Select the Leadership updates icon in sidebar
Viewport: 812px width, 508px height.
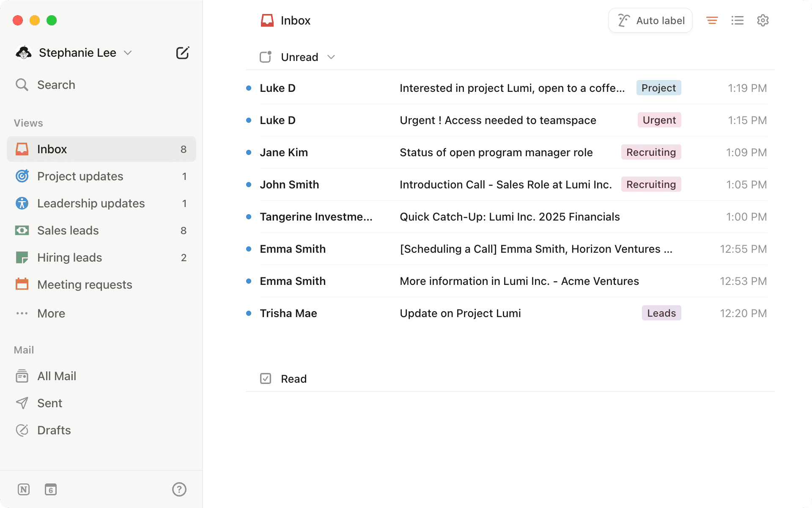[x=22, y=203]
